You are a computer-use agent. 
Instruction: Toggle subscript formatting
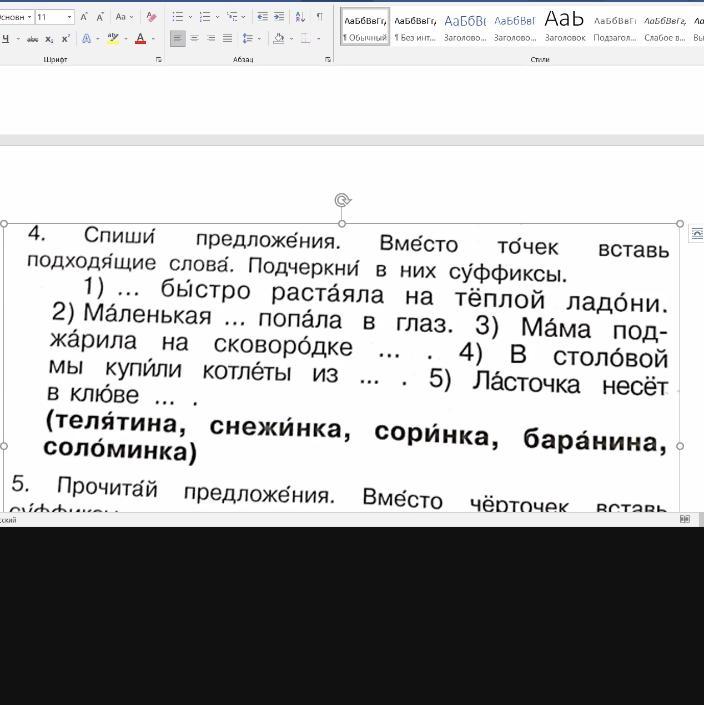49,40
